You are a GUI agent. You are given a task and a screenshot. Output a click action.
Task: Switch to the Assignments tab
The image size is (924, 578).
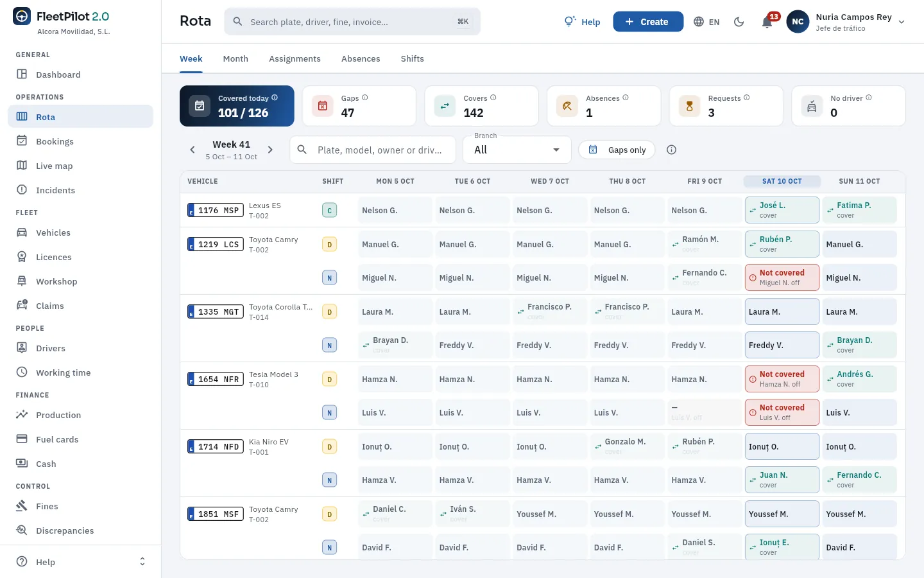(295, 58)
